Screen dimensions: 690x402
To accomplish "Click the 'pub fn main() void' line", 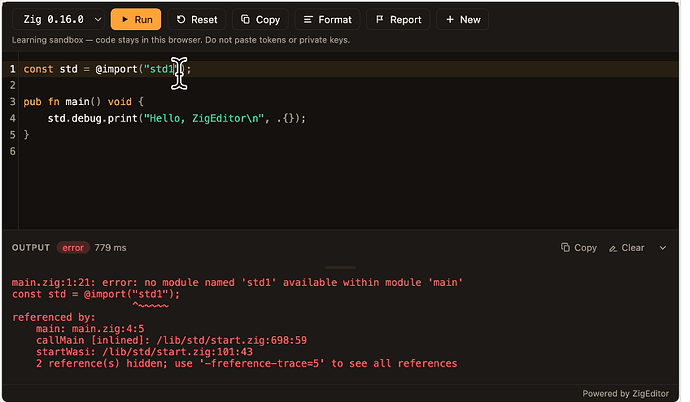I will 83,102.
